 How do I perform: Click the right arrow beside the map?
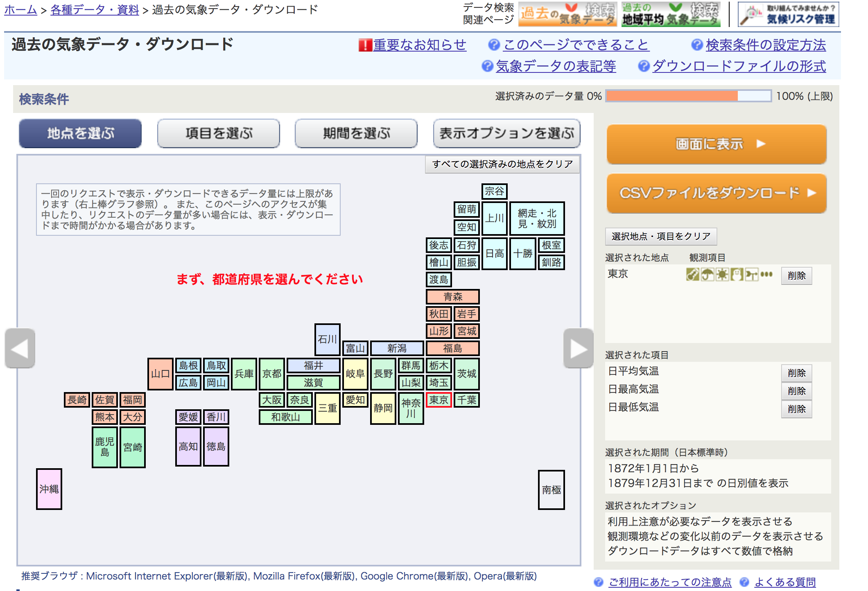[x=578, y=348]
